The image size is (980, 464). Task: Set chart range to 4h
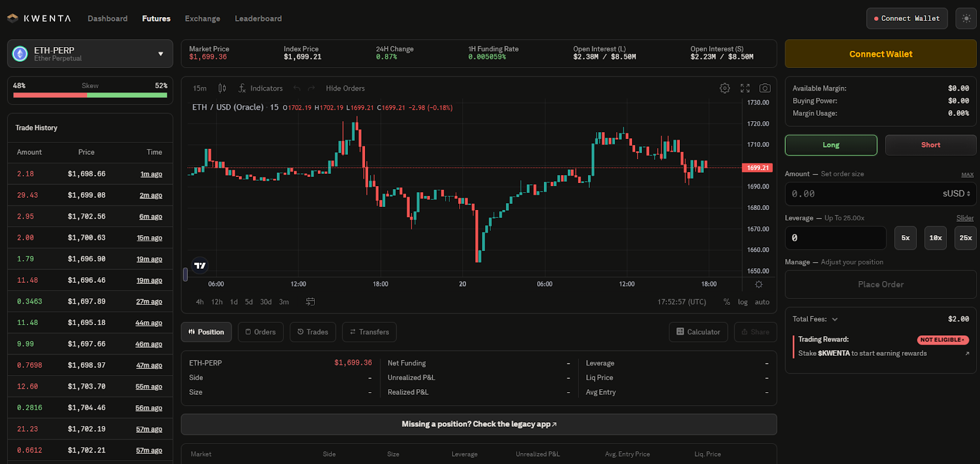click(x=200, y=302)
